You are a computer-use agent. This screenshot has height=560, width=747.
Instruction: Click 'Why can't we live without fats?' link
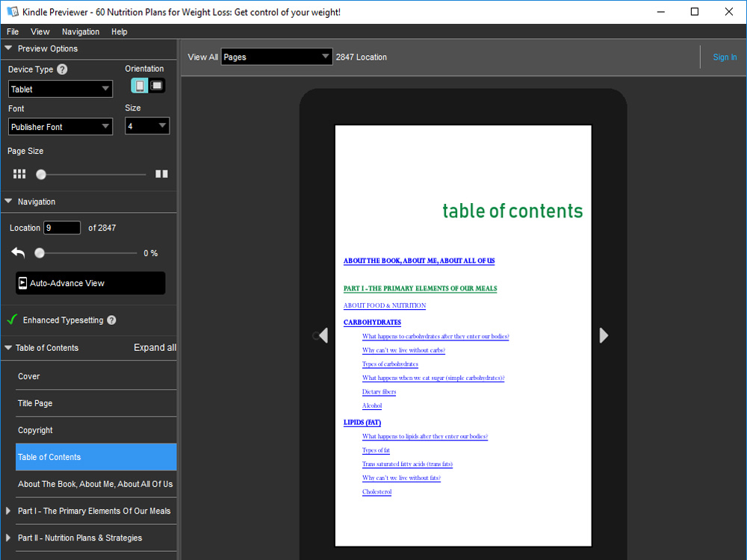(401, 478)
